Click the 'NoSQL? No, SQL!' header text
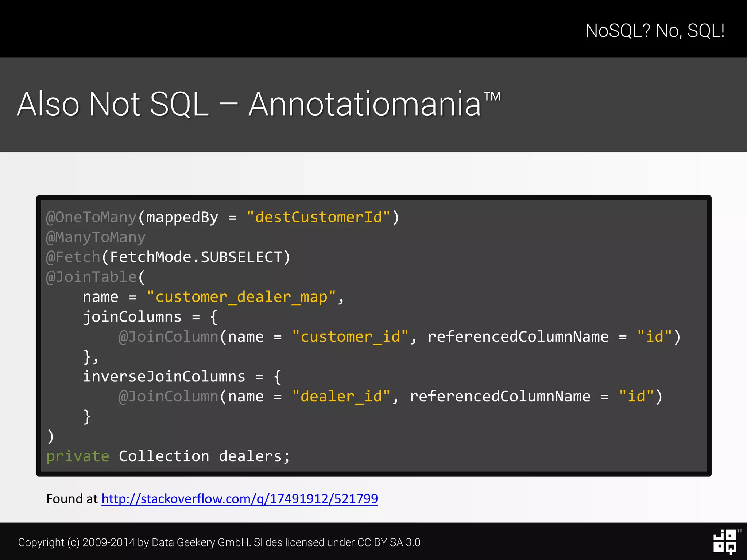Viewport: 747px width, 560px height. point(655,31)
